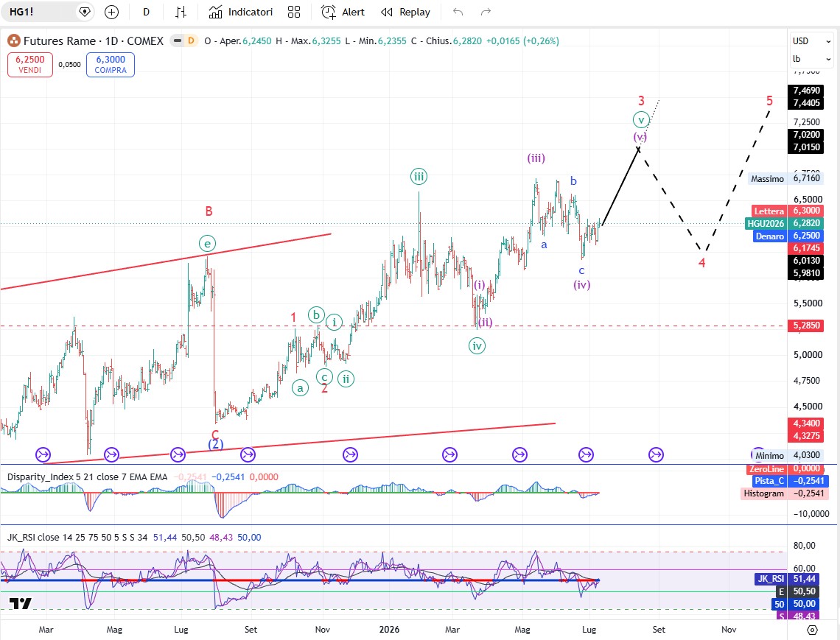Select the red wave label 4
The width and height of the screenshot is (840, 640).
click(701, 262)
